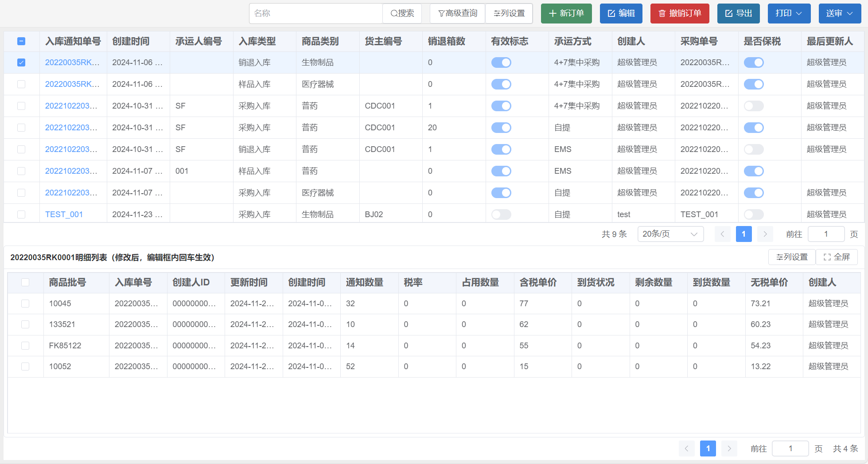This screenshot has width=868, height=464.
Task: Toggle 是否保税 for EMS 销退入库 row
Action: (x=754, y=149)
